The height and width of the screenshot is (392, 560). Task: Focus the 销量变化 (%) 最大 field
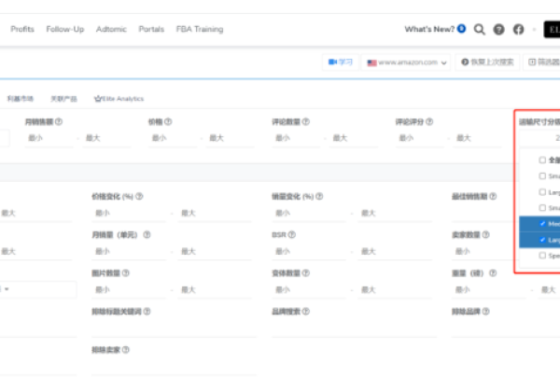click(x=395, y=214)
